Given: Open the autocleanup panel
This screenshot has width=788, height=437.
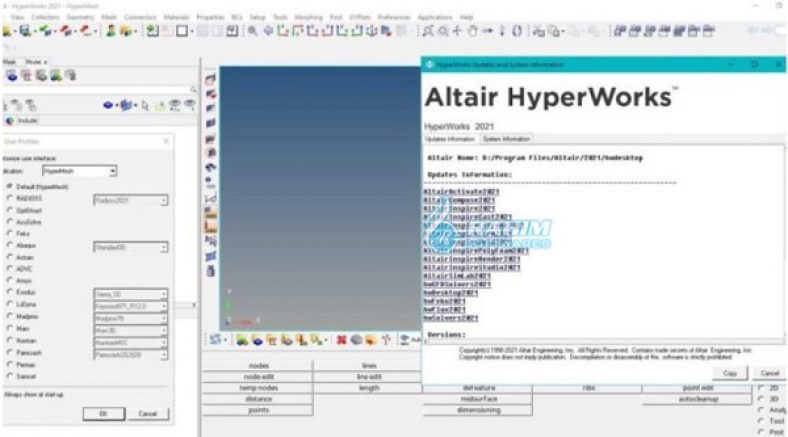Looking at the screenshot, I should coord(698,399).
